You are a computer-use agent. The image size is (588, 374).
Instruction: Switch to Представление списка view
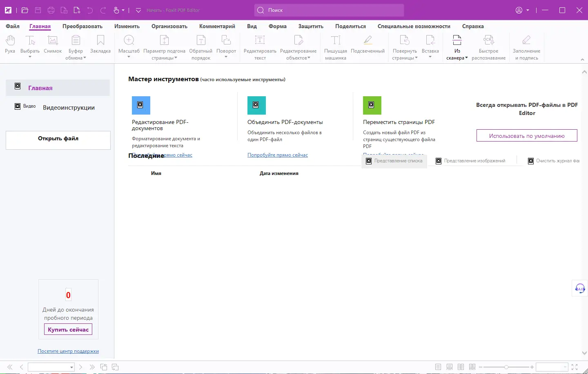(x=394, y=161)
